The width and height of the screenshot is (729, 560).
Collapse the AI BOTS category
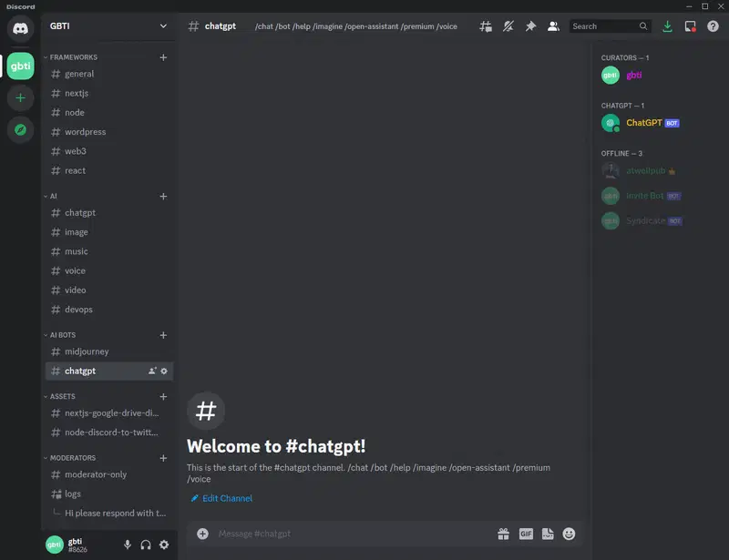60,335
